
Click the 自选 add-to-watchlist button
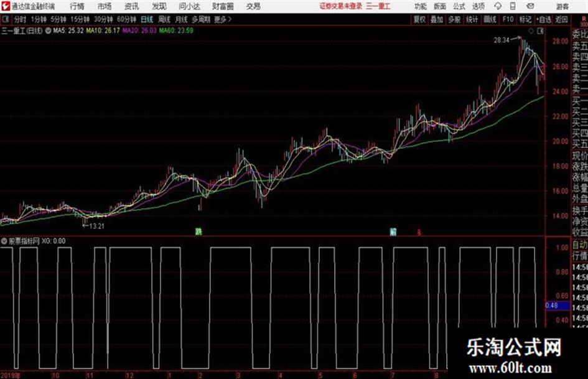click(543, 19)
